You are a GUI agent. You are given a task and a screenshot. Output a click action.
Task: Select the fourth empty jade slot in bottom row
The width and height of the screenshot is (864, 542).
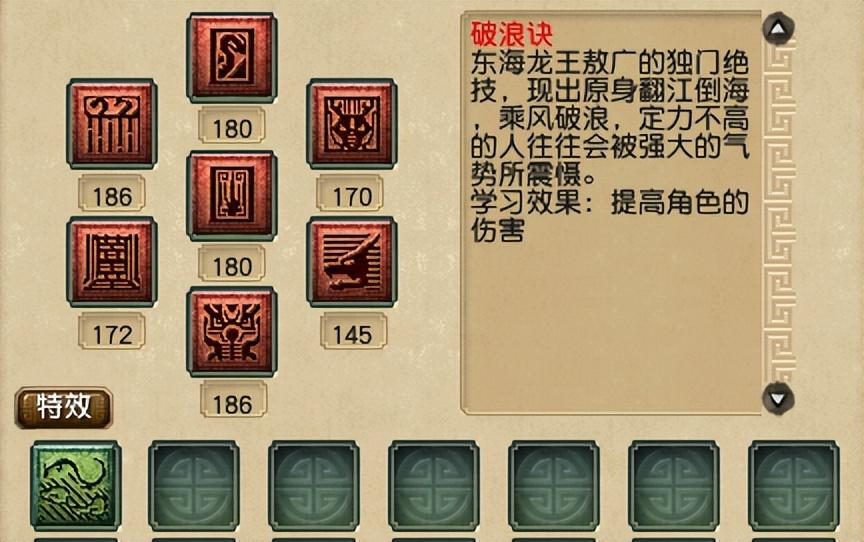[x=434, y=486]
